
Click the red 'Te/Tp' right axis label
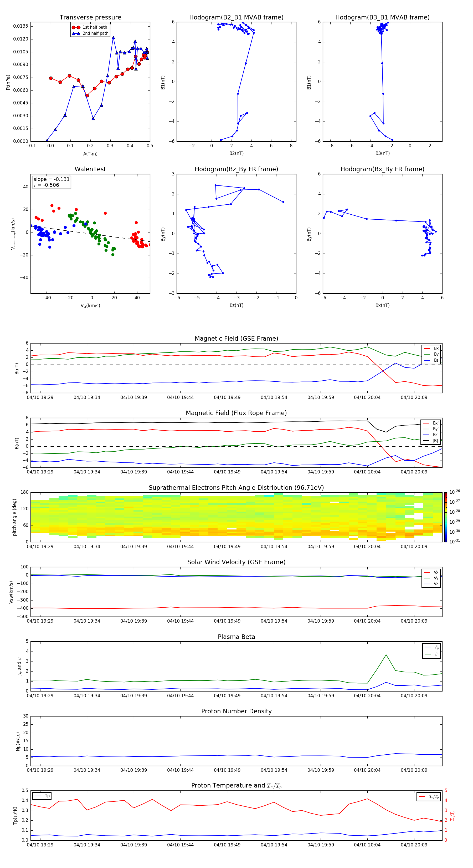[453, 815]
